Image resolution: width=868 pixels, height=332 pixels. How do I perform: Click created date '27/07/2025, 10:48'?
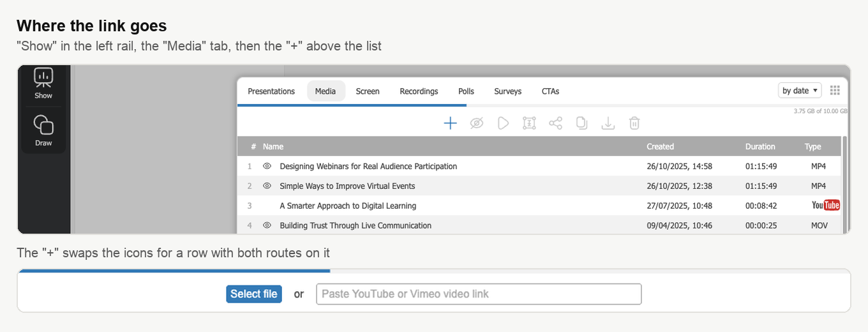tap(679, 206)
